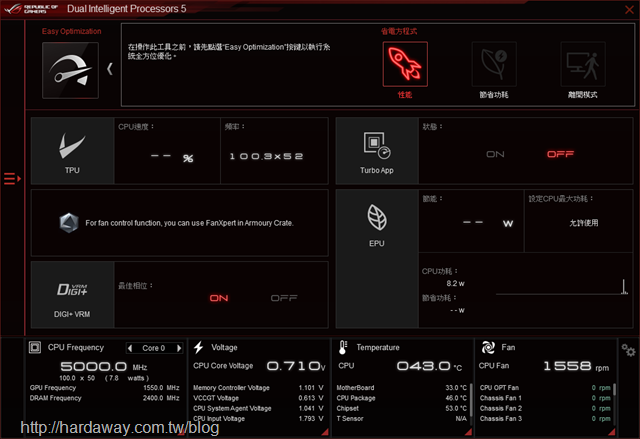Click the 100.3x52 frequency value
The height and width of the screenshot is (439, 640).
(266, 156)
